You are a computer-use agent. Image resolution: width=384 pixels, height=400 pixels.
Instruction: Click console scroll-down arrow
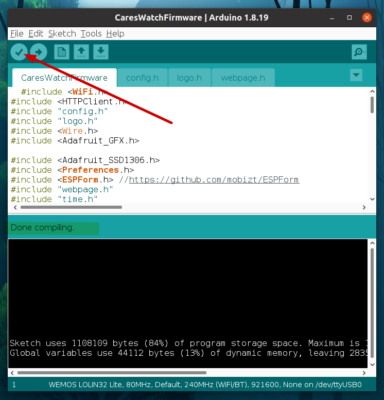click(372, 364)
